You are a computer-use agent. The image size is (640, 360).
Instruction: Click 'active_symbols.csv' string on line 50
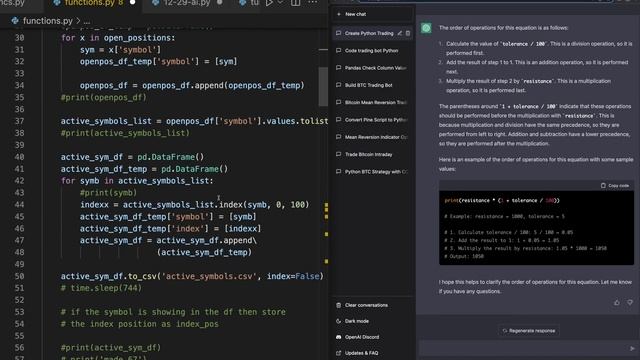point(209,276)
